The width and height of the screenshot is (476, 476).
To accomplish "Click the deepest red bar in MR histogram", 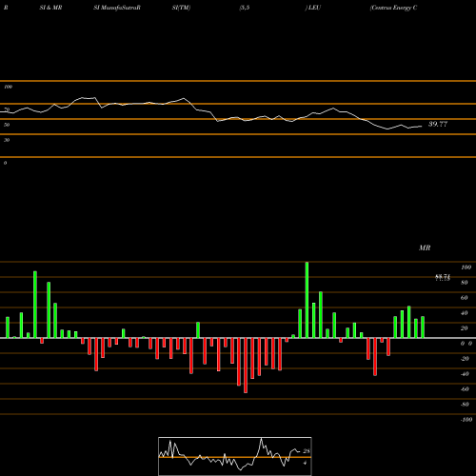I will click(246, 366).
